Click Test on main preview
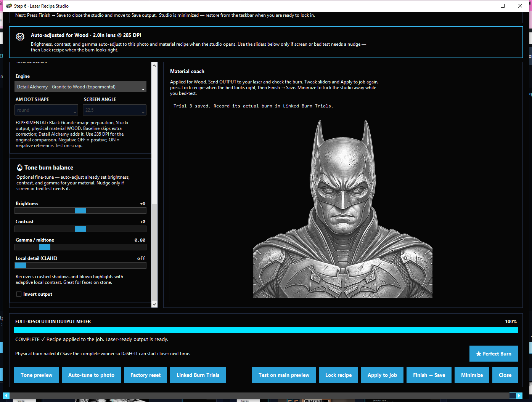 pyautogui.click(x=284, y=375)
